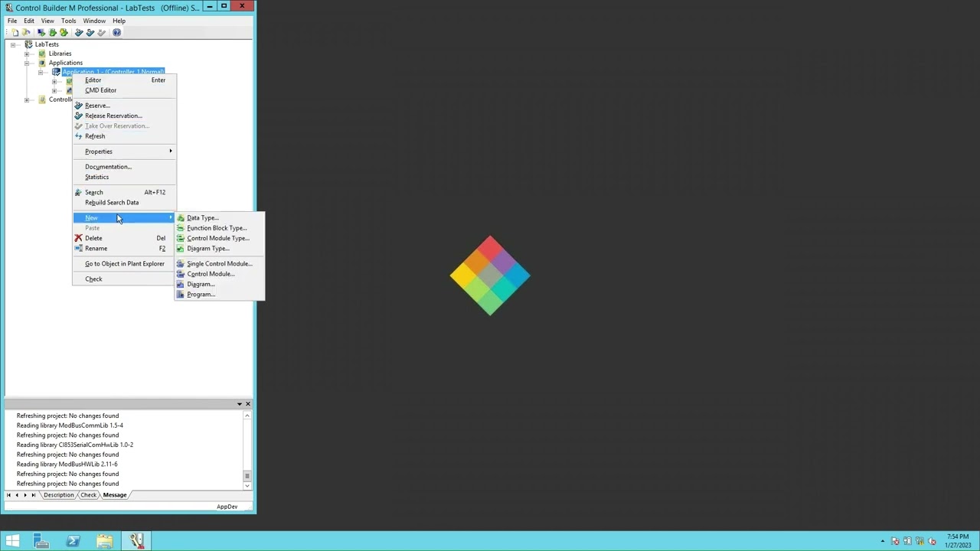Click the message pane scroll up arrow
Viewport: 980px width, 551px height.
(x=247, y=416)
